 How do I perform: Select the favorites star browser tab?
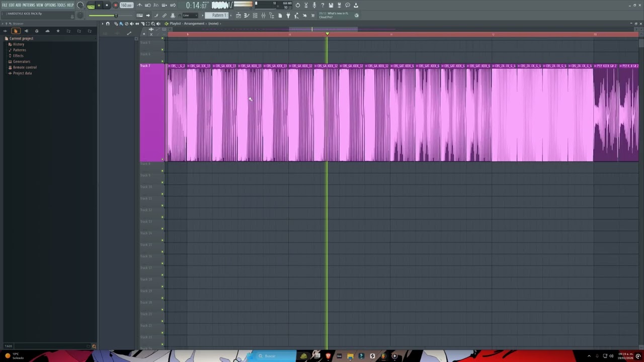click(58, 31)
